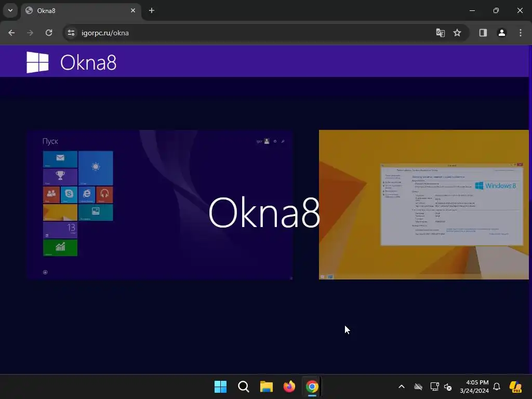The width and height of the screenshot is (532, 399).
Task: Select the Okna8 browser tab
Action: [x=81, y=11]
